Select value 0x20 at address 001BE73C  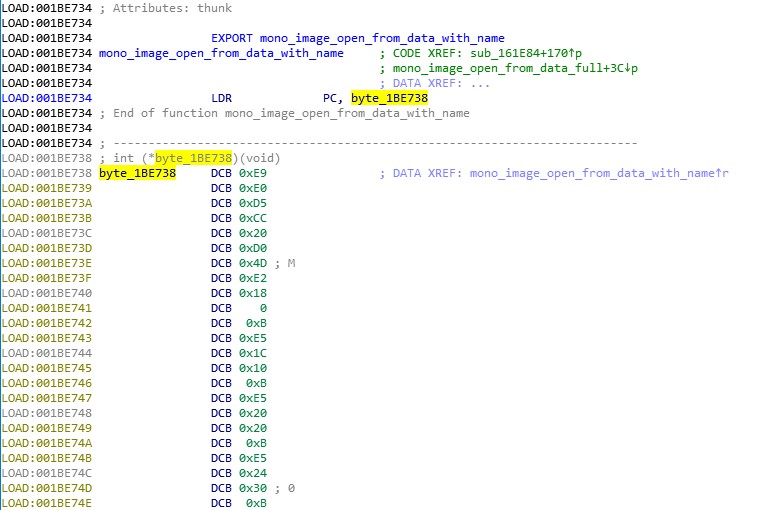(253, 234)
